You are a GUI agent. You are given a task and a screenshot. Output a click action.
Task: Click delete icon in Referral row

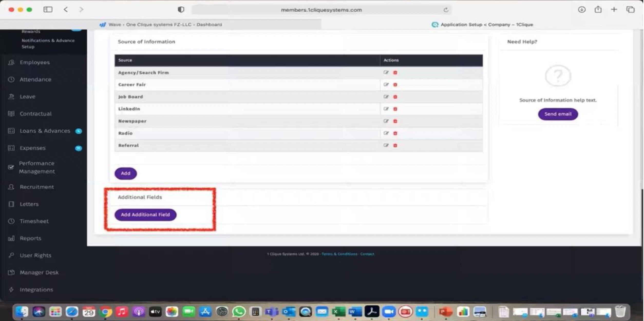click(x=395, y=146)
